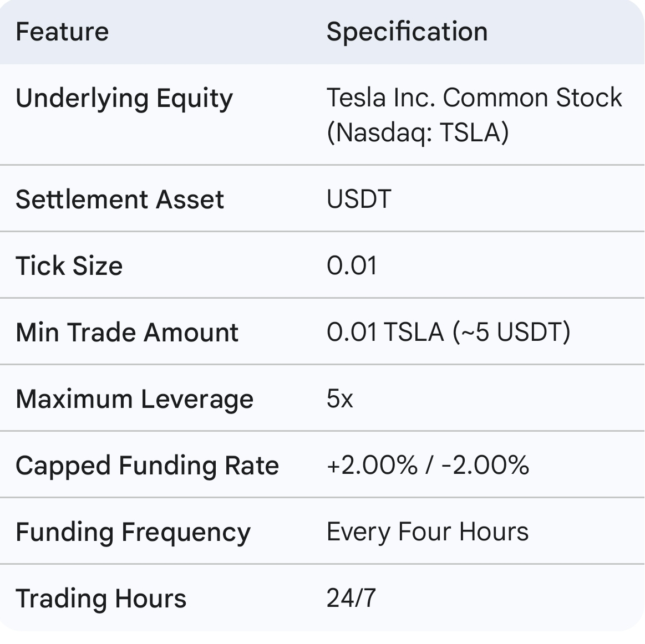Click the (~5 USDT) approximation text
The width and height of the screenshot is (645, 644).
pyautogui.click(x=511, y=332)
